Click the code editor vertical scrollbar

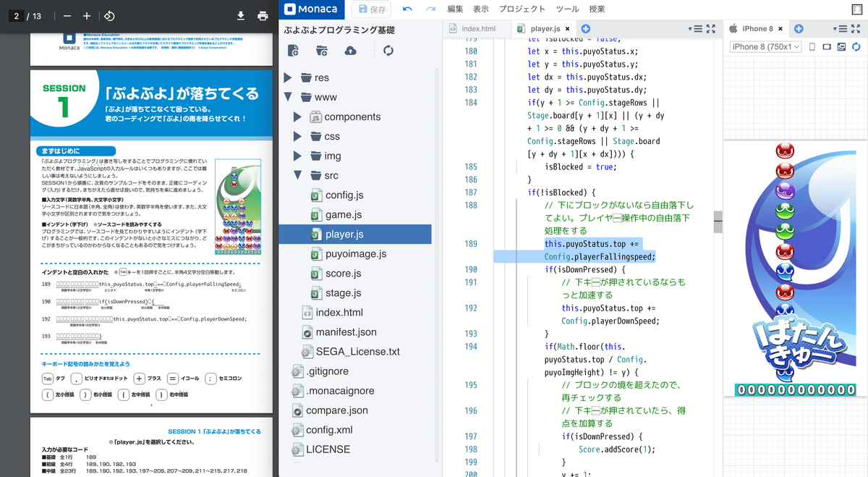pos(718,222)
